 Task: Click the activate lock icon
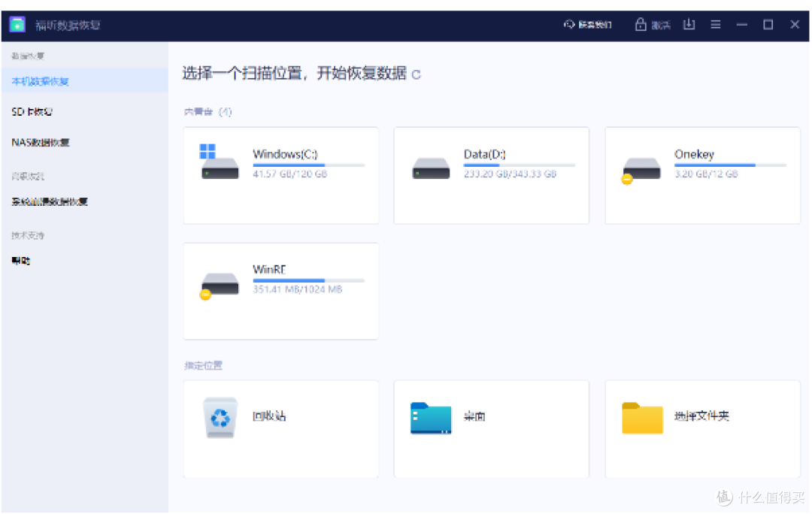point(641,24)
